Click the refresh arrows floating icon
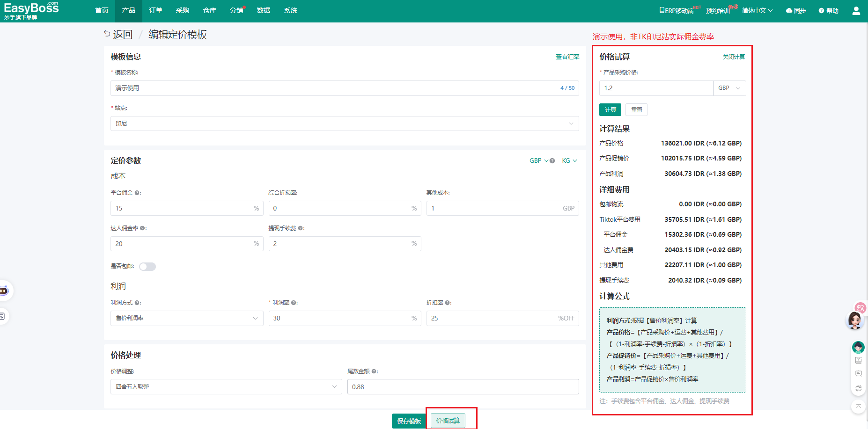This screenshot has width=868, height=429. coord(858,388)
